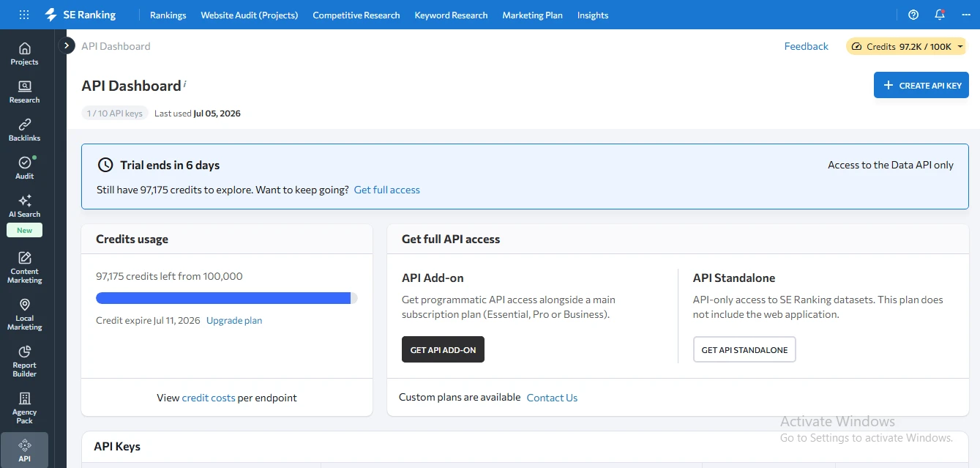This screenshot has width=980, height=468.
Task: Click the Custom plans are available text
Action: point(460,397)
